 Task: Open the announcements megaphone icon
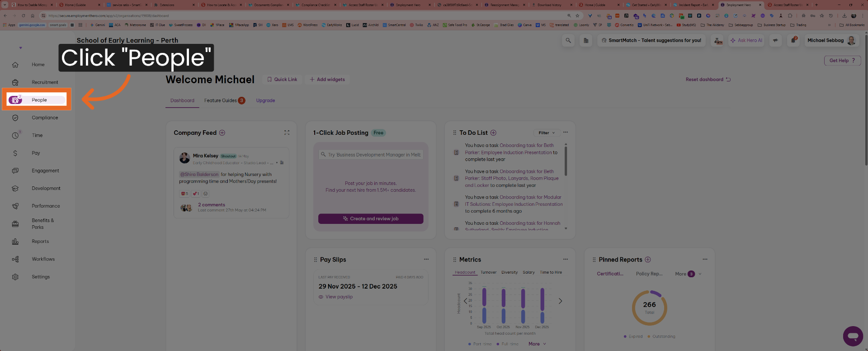pyautogui.click(x=775, y=41)
